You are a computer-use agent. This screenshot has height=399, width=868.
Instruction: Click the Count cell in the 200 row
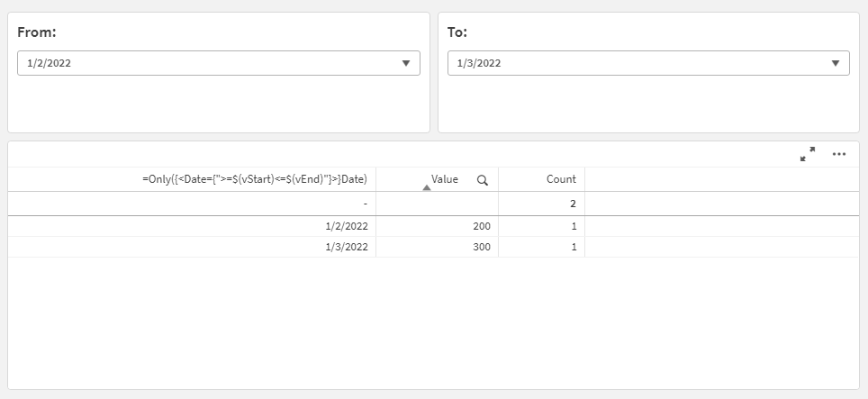pyautogui.click(x=572, y=226)
